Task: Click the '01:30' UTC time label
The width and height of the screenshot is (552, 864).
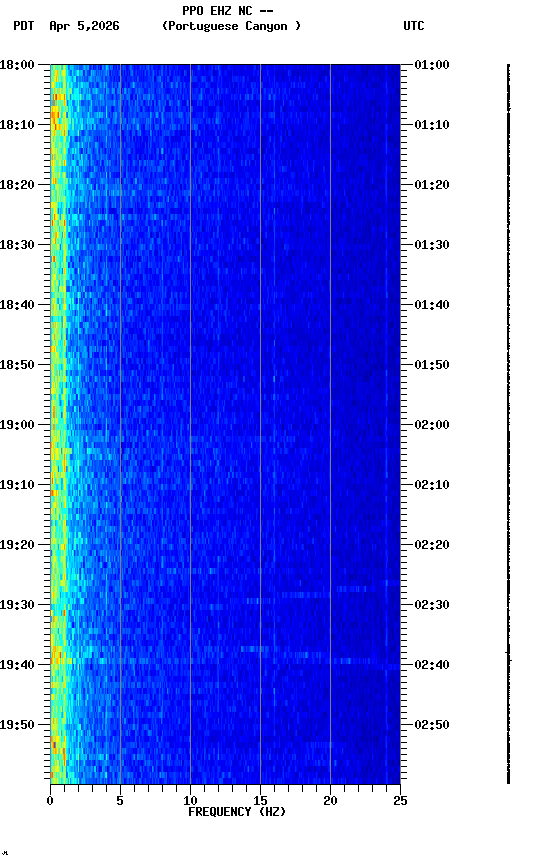Action: (x=432, y=245)
